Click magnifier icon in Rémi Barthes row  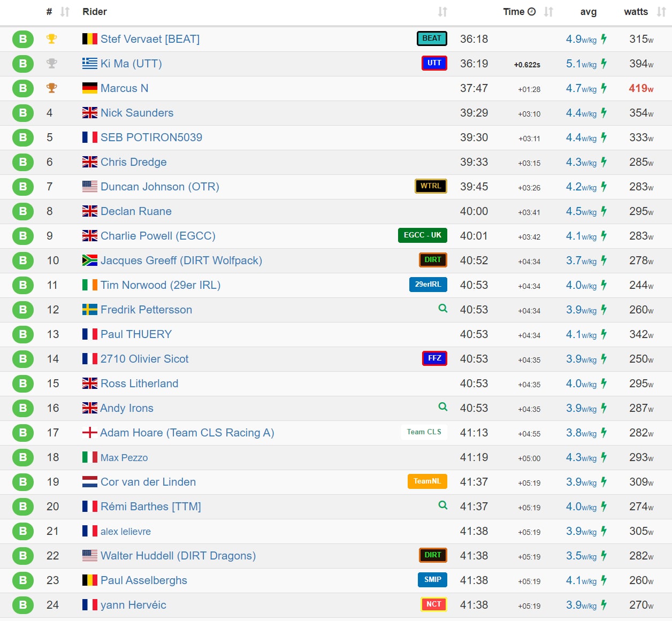[x=442, y=505]
